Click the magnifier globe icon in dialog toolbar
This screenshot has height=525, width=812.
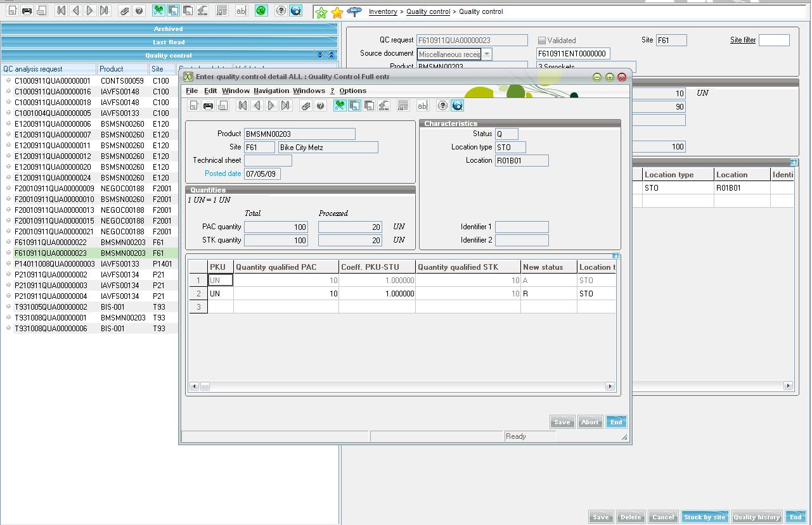tap(457, 106)
